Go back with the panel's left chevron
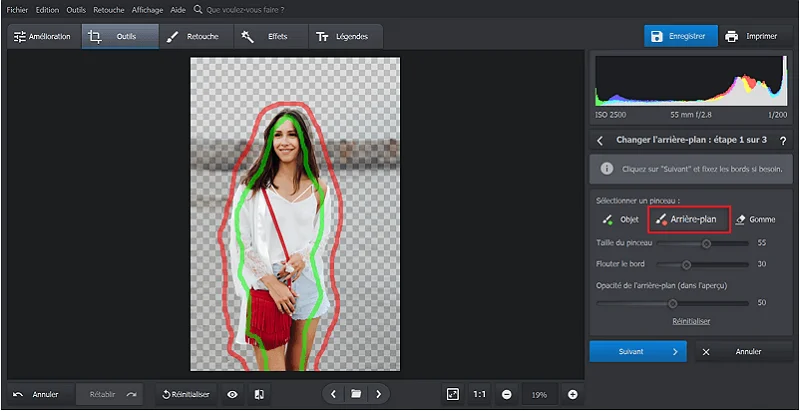 pyautogui.click(x=599, y=141)
